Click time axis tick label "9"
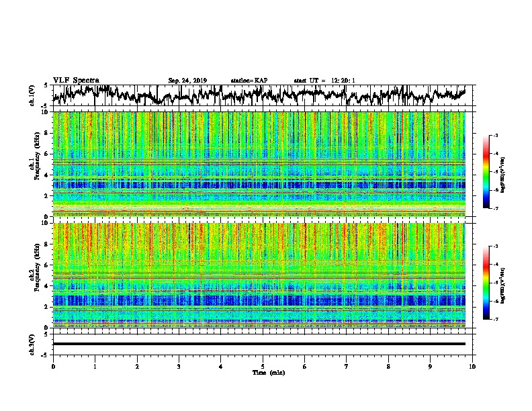 click(x=430, y=367)
